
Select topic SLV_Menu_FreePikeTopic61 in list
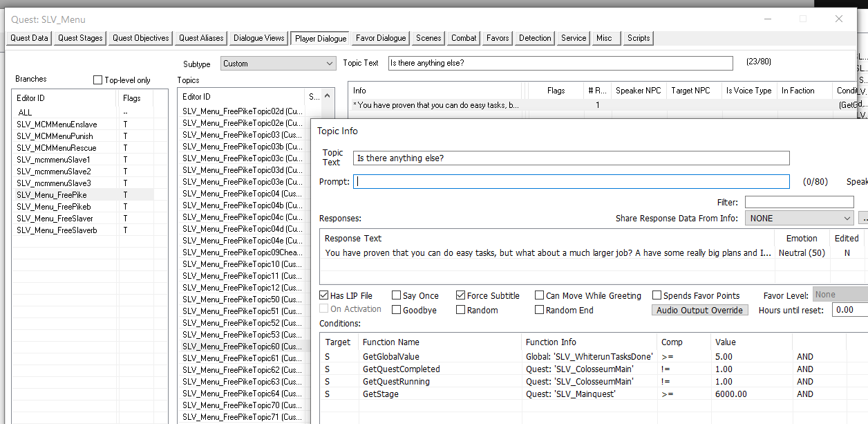(242, 358)
